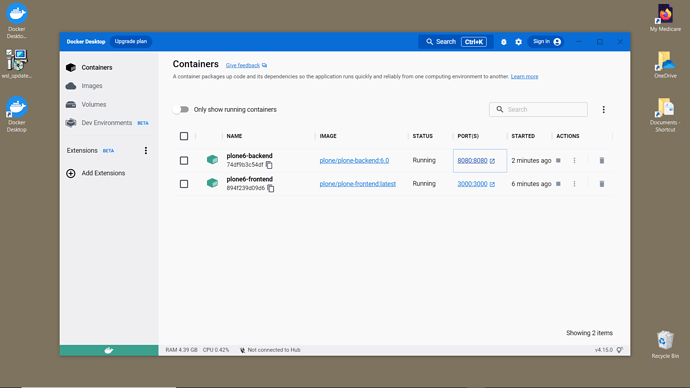690x388 pixels.
Task: Open the Search Ctrl+K box in title bar
Action: [456, 42]
